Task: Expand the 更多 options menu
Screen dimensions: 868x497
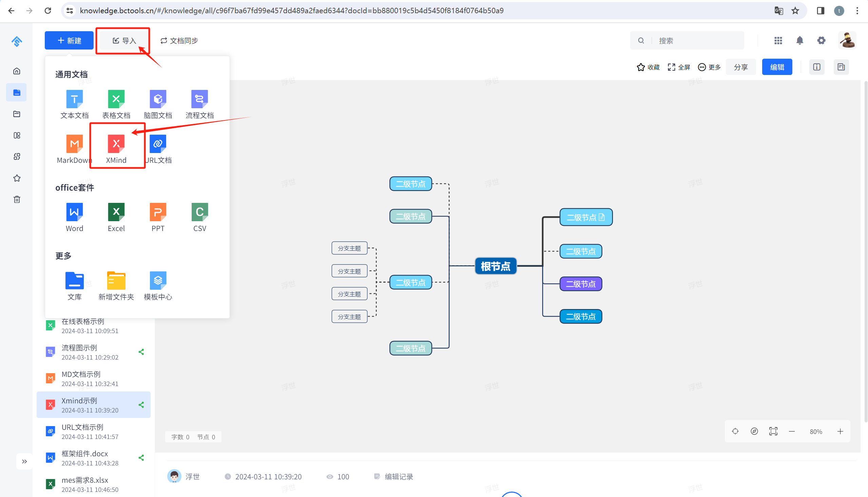Action: point(709,67)
